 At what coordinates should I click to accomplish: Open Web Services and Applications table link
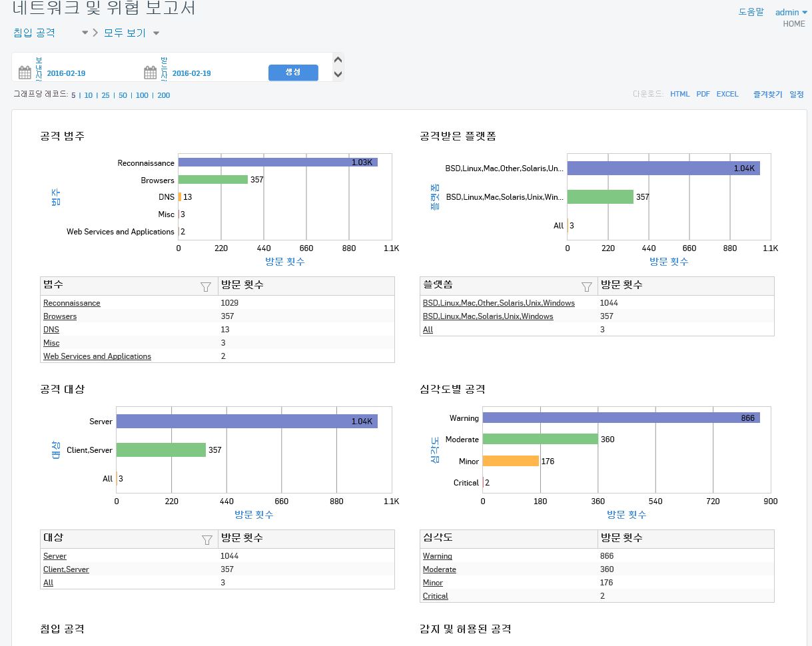coord(97,356)
